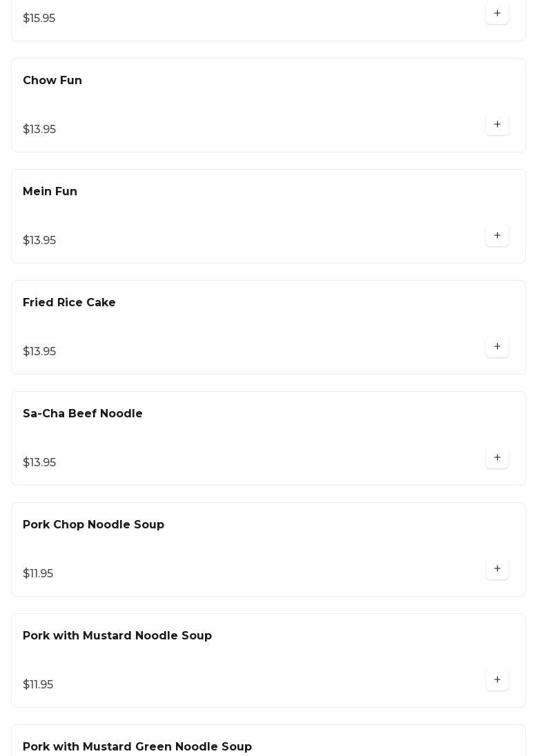Click the Sa-Cha Beef Noodle price
Screen dimensions: 537x756
point(39,463)
